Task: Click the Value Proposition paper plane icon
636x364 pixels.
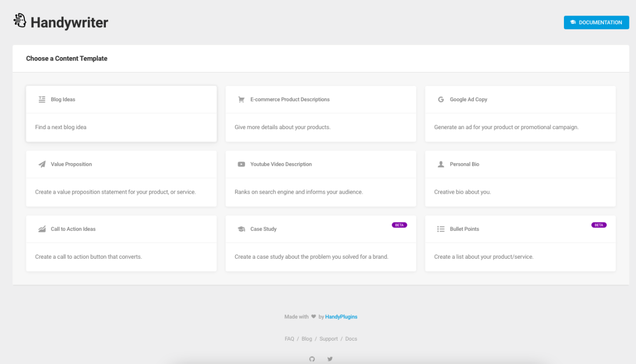Action: (42, 164)
